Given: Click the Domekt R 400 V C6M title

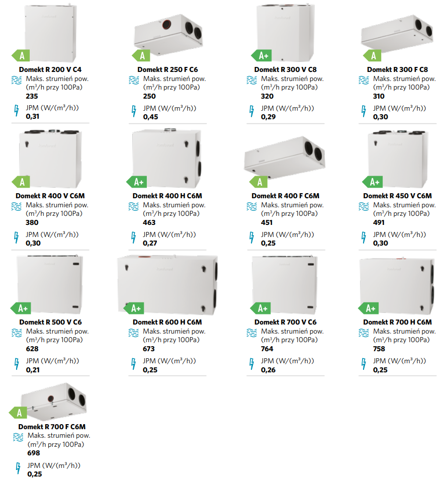Looking at the screenshot, I should pyautogui.click(x=50, y=196).
